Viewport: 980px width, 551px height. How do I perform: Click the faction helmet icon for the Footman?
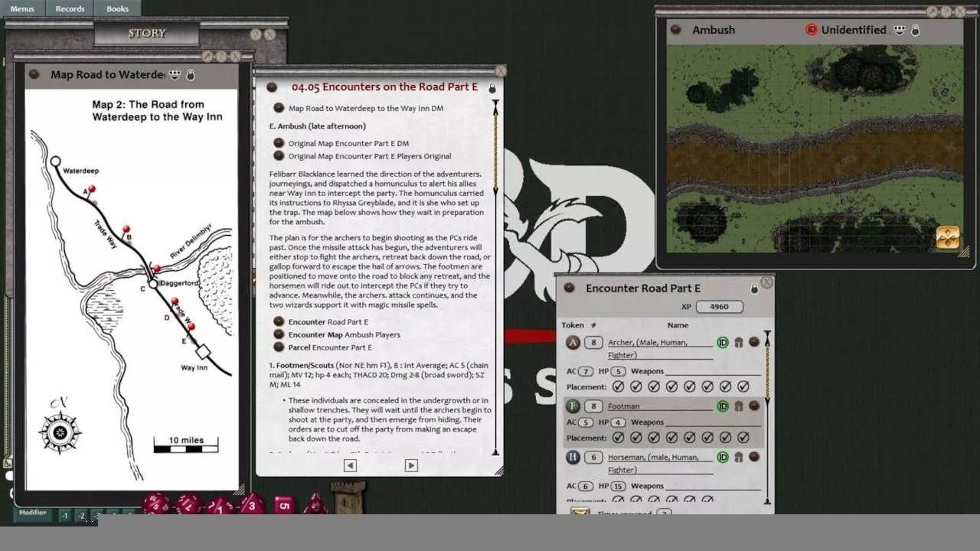[x=739, y=406]
